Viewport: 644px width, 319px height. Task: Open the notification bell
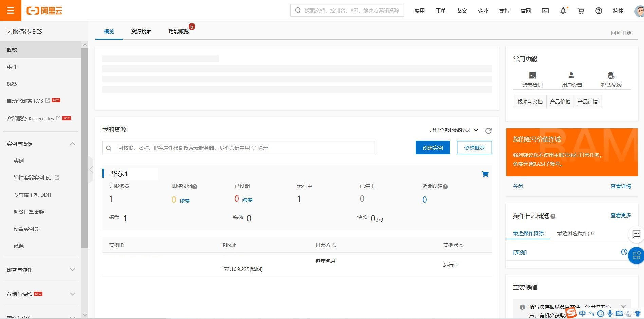(x=563, y=11)
